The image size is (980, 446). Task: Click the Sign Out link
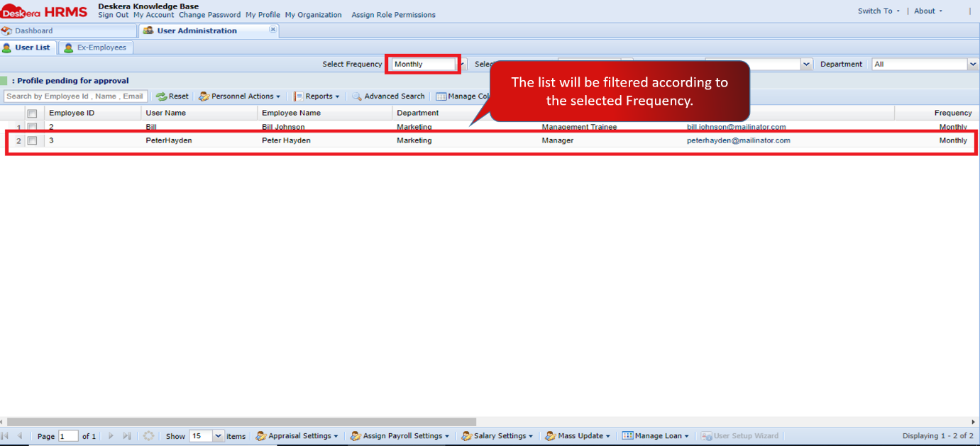coord(114,15)
